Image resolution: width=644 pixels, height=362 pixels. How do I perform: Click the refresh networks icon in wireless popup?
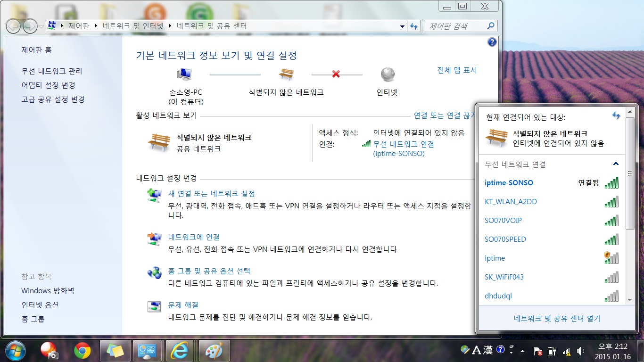point(616,115)
